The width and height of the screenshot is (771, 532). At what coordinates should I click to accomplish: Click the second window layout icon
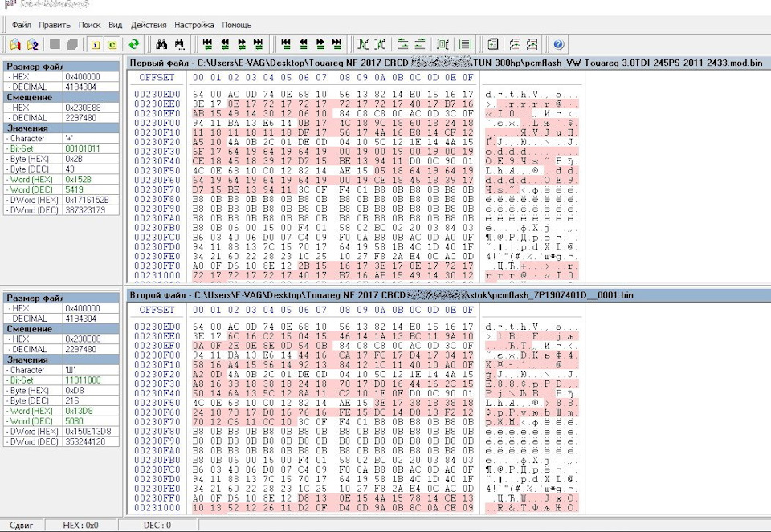[532, 44]
